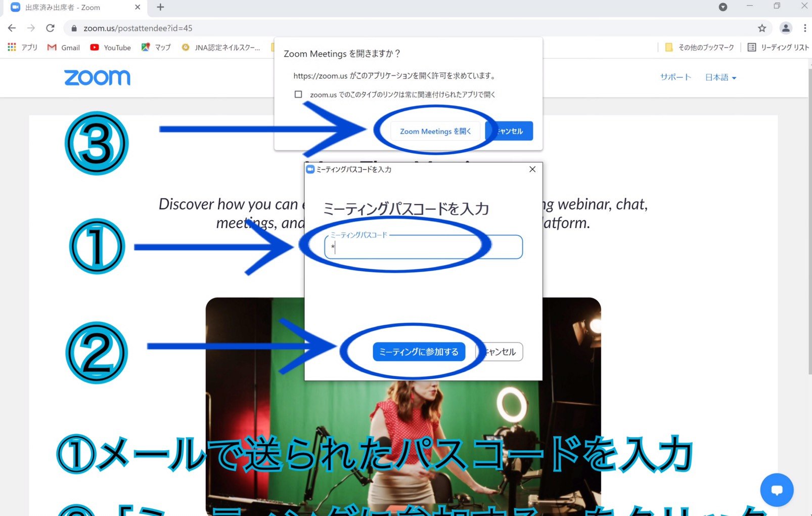Open the chat bubble widget
812x516 pixels.
pos(777,490)
